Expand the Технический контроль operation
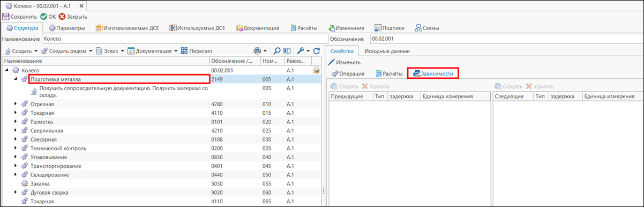Screen dimensions: 644x207 click(16, 148)
